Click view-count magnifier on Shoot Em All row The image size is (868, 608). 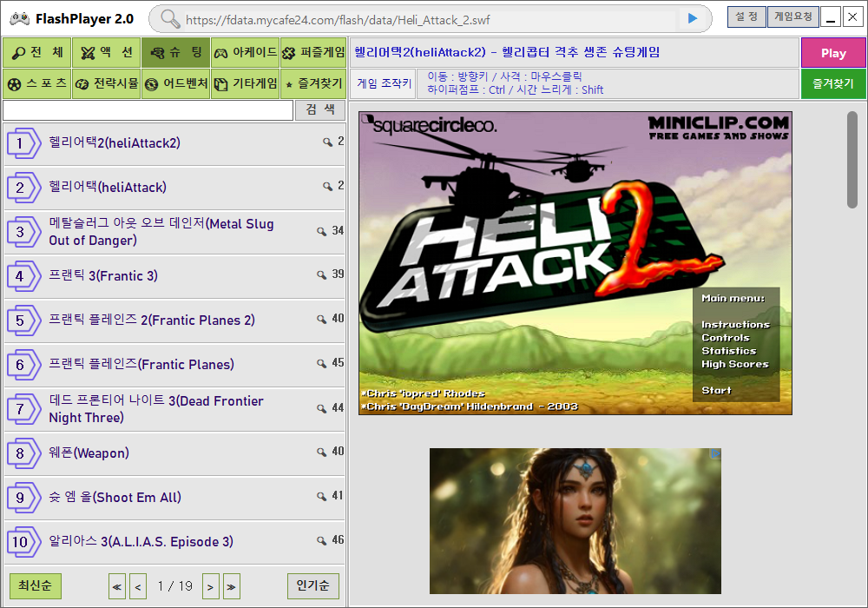click(x=322, y=497)
